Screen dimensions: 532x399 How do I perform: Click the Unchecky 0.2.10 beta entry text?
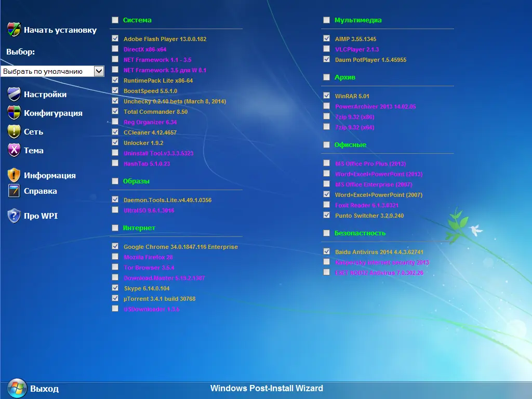[x=175, y=101]
